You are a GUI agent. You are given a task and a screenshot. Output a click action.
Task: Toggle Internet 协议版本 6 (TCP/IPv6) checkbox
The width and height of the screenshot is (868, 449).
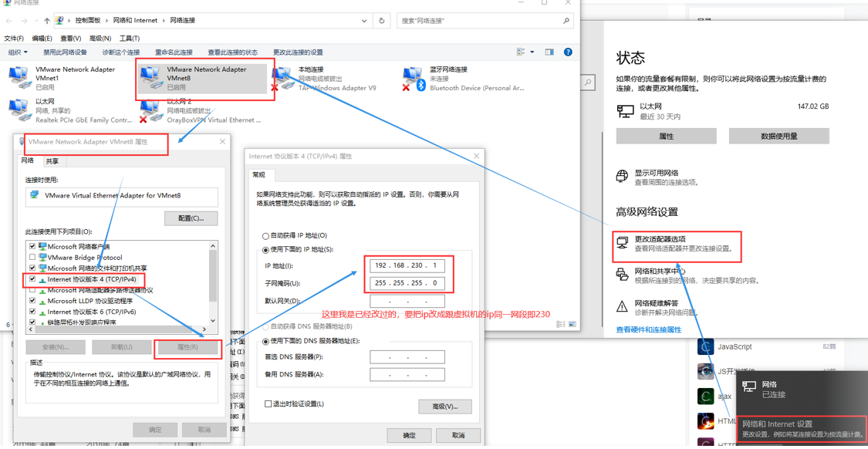tap(32, 312)
